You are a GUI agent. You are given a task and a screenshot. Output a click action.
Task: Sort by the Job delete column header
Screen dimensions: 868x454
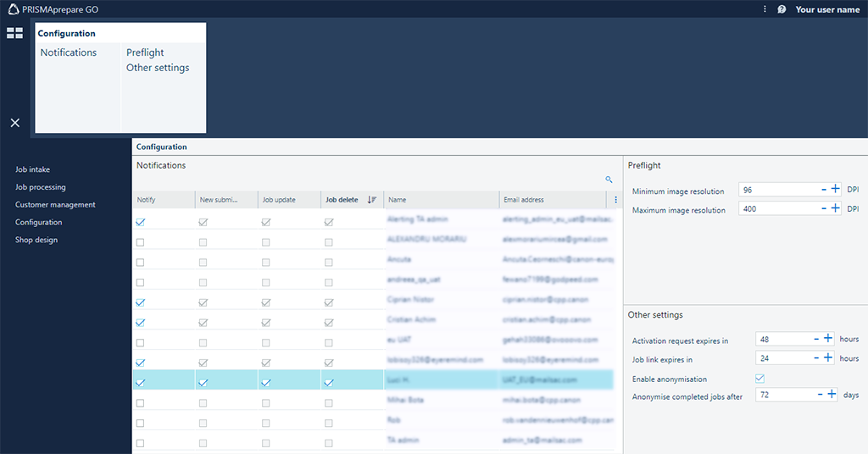[x=352, y=200]
